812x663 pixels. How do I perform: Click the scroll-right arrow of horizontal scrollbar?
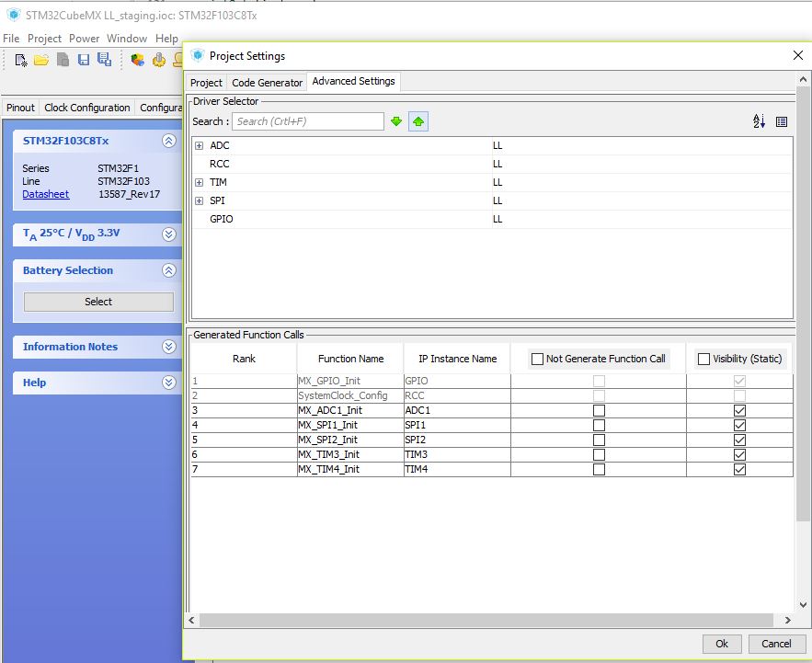[x=788, y=620]
